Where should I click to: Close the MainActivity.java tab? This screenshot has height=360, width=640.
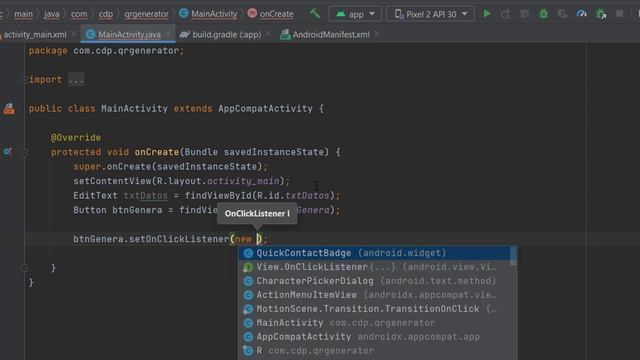point(168,35)
